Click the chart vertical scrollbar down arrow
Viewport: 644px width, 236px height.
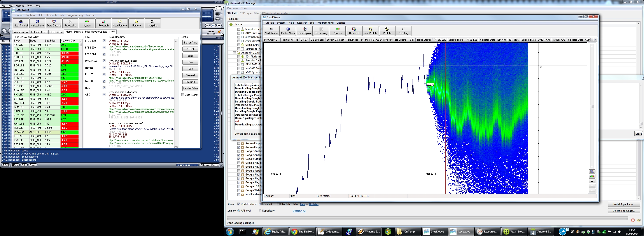pos(592,167)
